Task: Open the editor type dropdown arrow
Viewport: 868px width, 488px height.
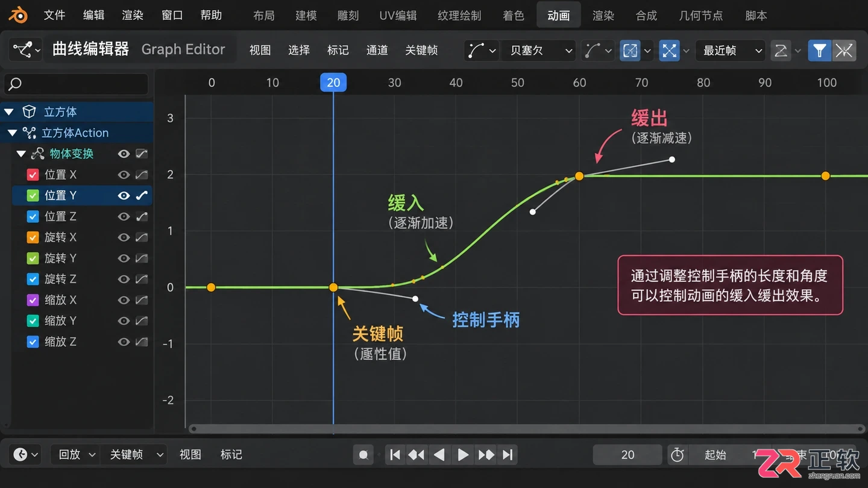Action: pyautogui.click(x=37, y=51)
